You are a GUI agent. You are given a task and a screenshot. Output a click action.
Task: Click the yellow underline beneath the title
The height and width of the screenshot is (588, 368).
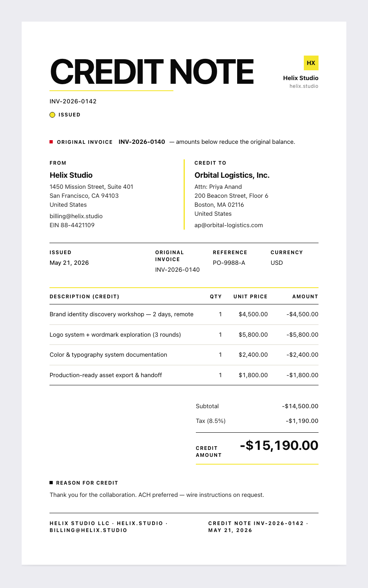111,91
